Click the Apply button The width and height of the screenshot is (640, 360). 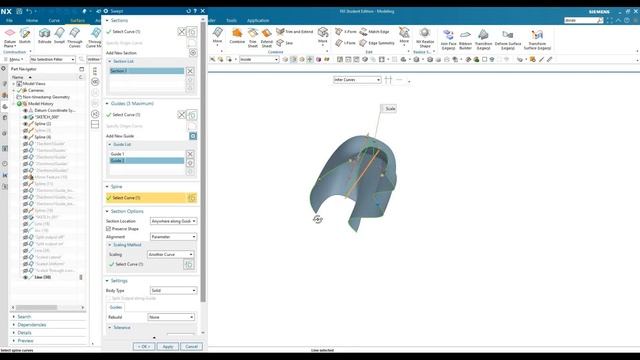coord(168,346)
